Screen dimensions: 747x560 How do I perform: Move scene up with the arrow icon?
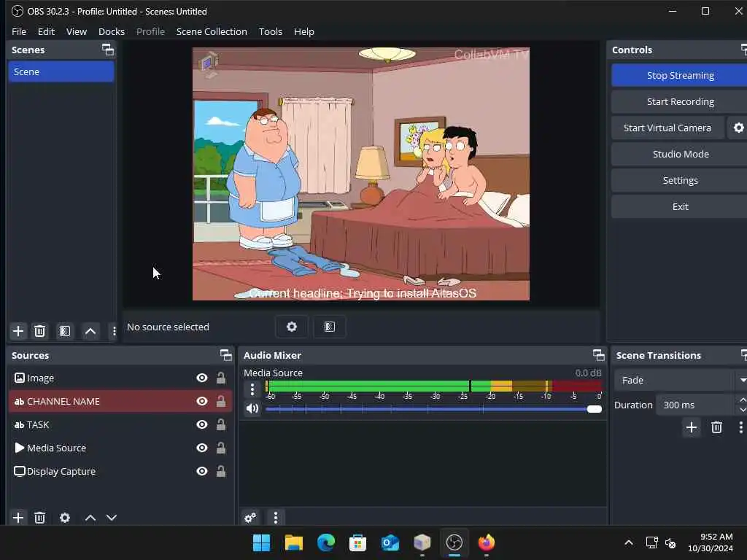click(x=90, y=331)
